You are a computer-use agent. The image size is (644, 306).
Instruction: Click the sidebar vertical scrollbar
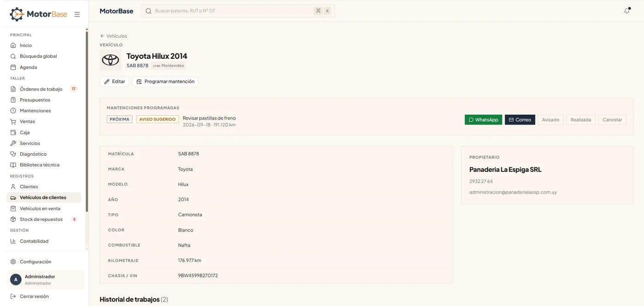point(86,121)
